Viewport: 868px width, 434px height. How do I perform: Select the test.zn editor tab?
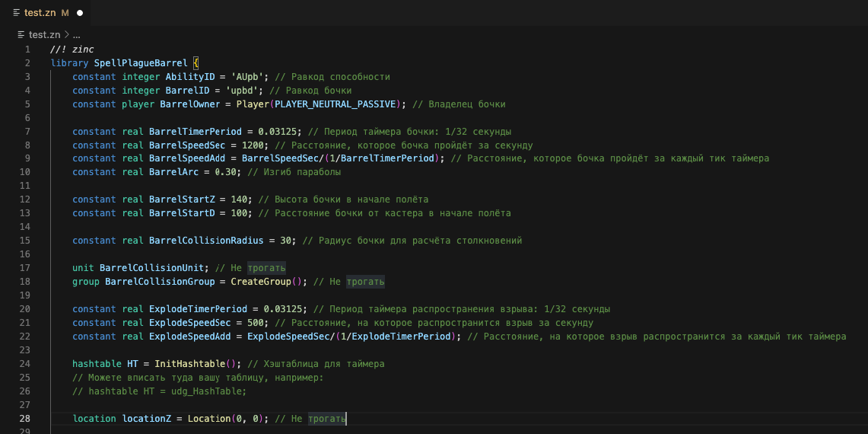tap(41, 13)
